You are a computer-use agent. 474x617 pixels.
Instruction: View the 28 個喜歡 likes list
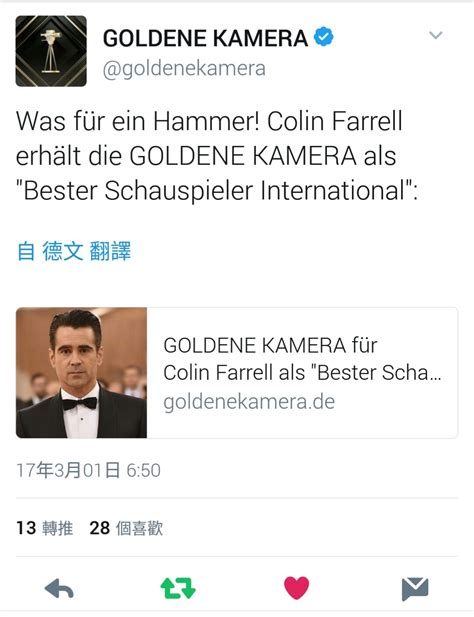click(126, 528)
